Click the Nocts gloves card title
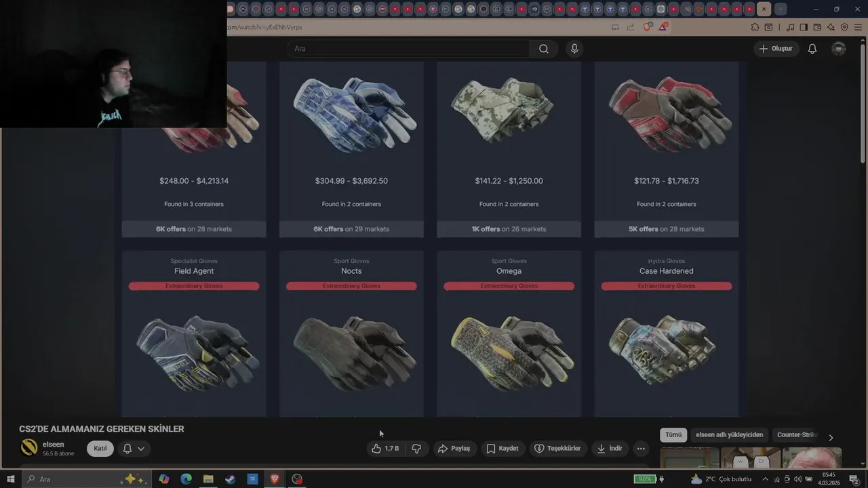 [351, 271]
